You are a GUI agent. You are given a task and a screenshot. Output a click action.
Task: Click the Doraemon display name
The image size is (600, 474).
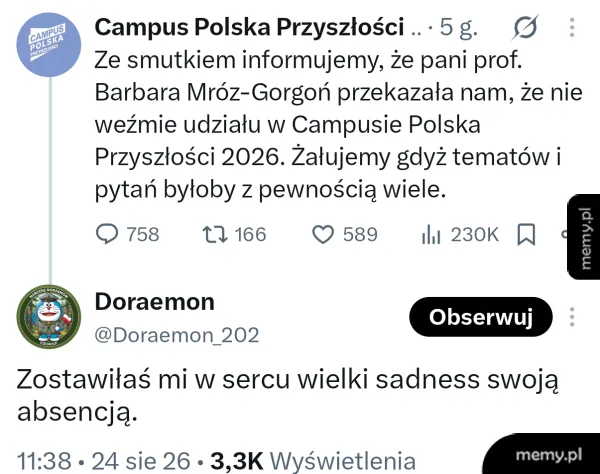pos(155,302)
